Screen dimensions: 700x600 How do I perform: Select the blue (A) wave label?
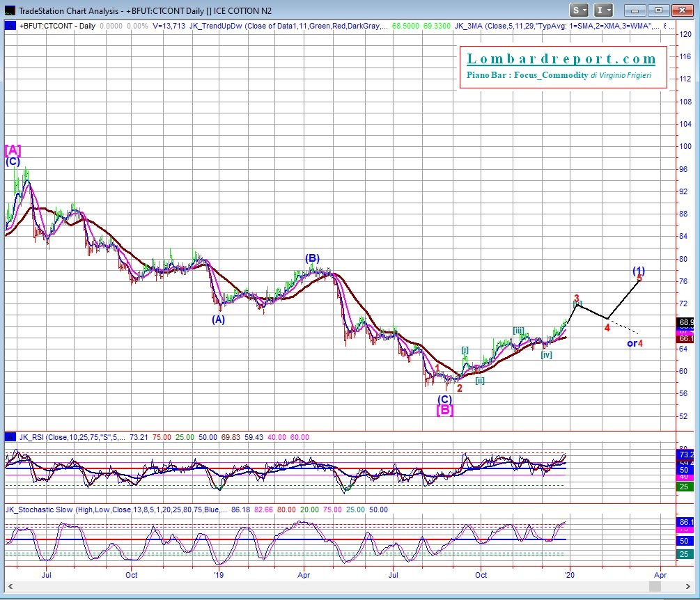coord(218,319)
